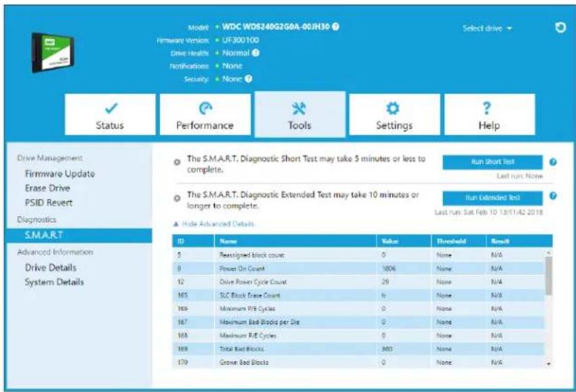Run the S.M.A.R.T. Short Test
Image resolution: width=576 pixels, height=392 pixels.
click(492, 162)
